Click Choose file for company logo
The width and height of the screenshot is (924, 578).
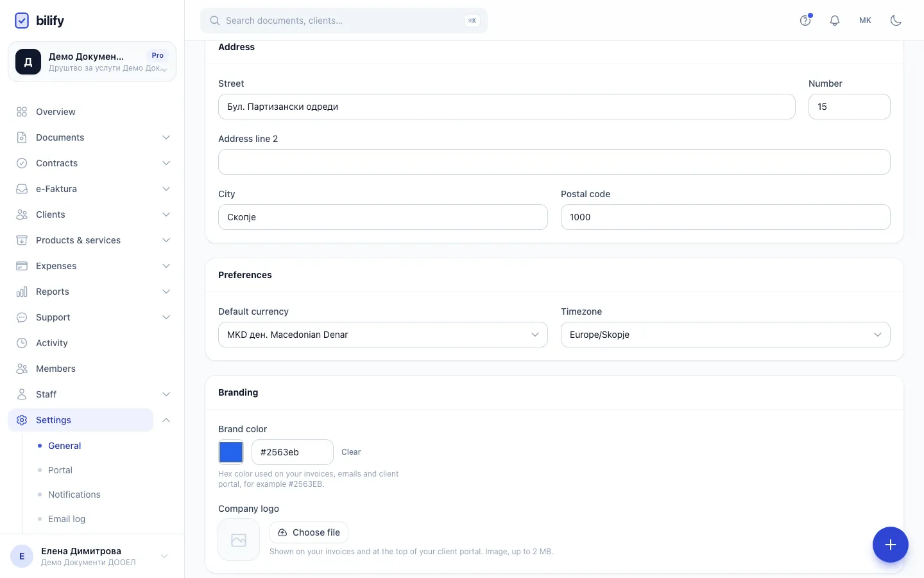pos(309,532)
